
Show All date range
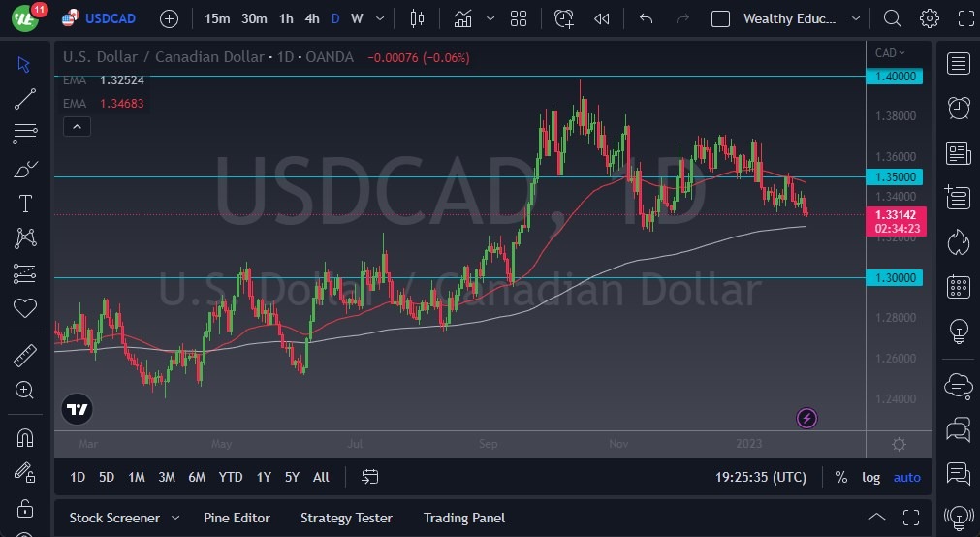(x=321, y=477)
